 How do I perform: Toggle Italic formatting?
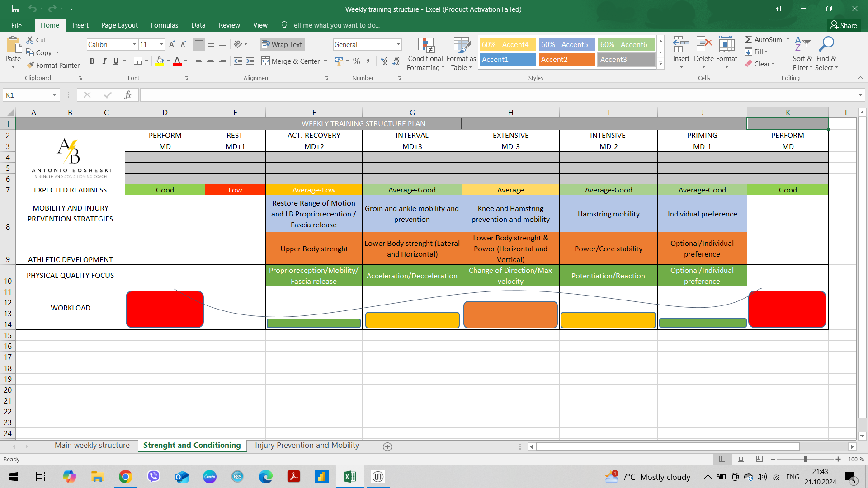pyautogui.click(x=104, y=61)
